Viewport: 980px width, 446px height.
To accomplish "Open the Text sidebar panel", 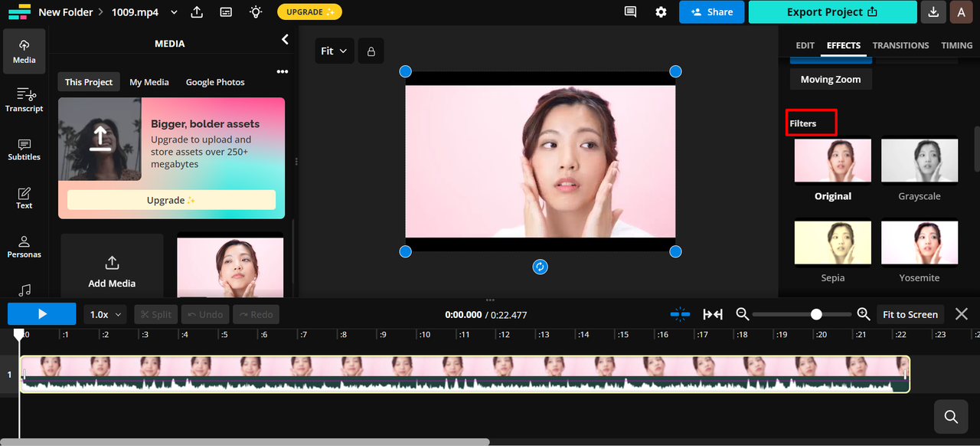I will point(24,198).
